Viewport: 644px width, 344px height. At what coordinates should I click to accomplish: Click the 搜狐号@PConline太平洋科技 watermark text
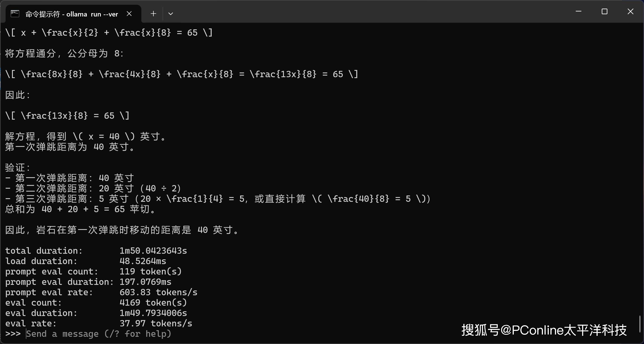click(544, 330)
